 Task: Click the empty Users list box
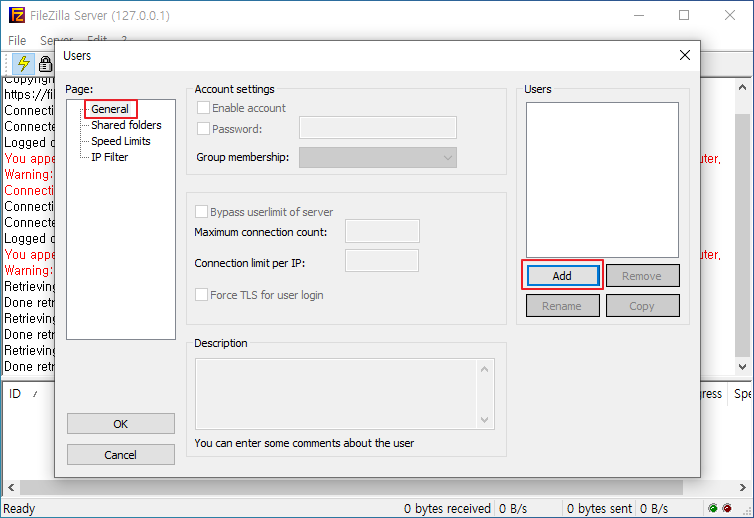603,180
